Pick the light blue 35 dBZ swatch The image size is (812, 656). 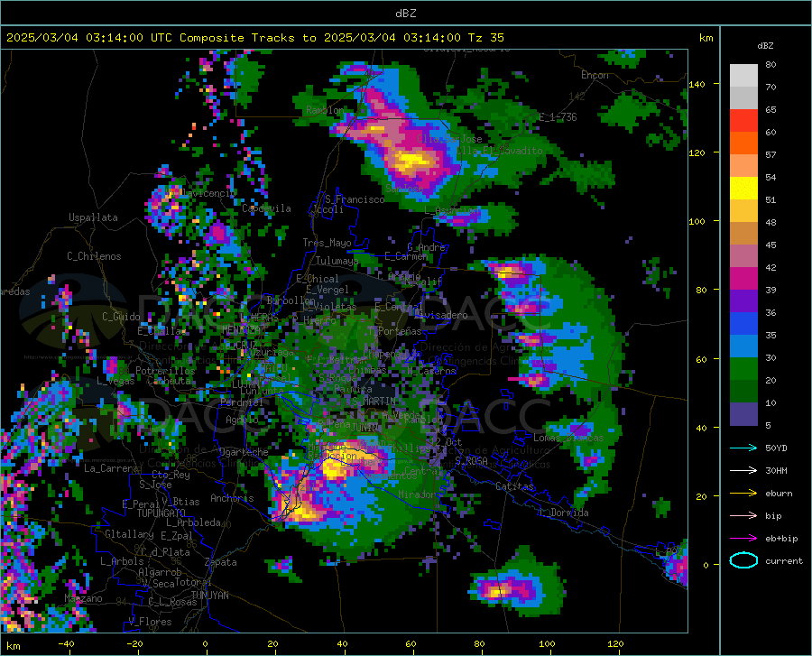click(743, 346)
